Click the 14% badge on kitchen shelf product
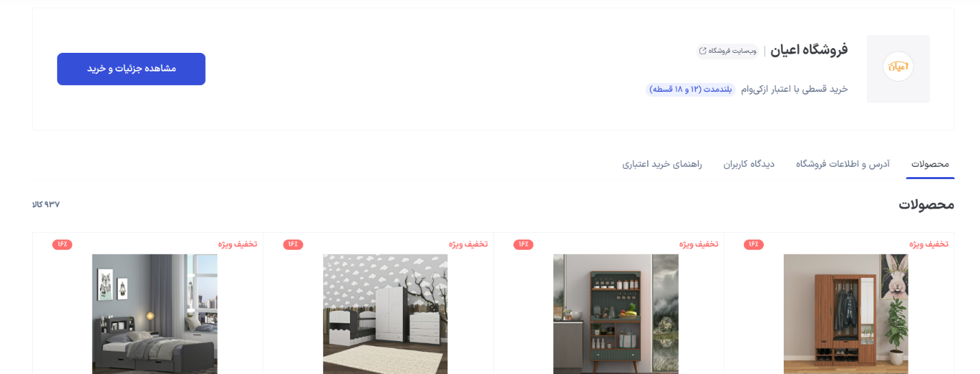Image resolution: width=980 pixels, height=374 pixels. tap(523, 244)
